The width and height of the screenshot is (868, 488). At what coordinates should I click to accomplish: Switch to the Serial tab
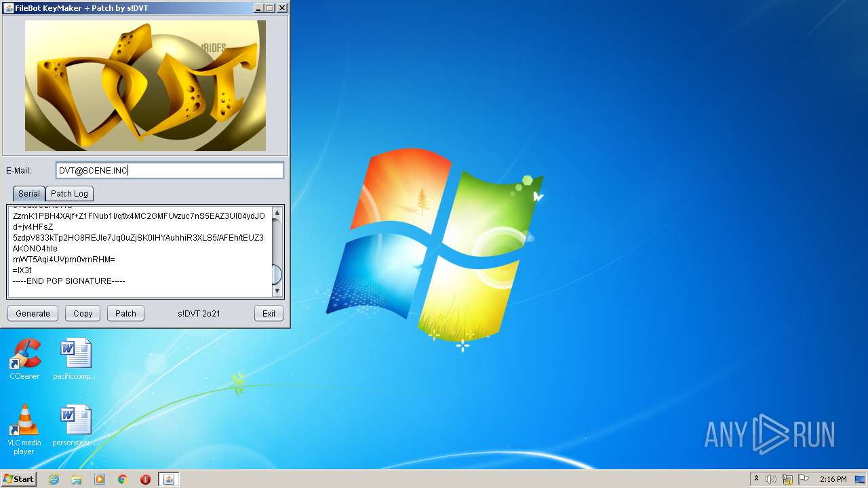pyautogui.click(x=28, y=193)
